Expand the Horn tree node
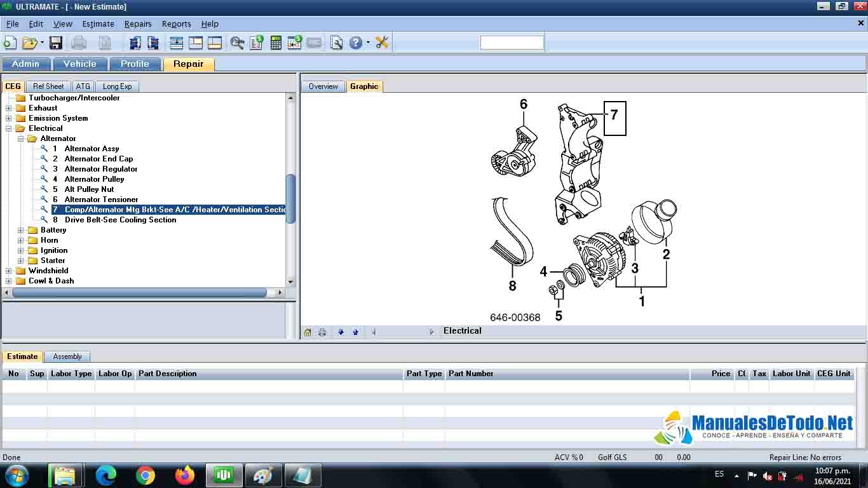This screenshot has height=488, width=868. [21, 240]
